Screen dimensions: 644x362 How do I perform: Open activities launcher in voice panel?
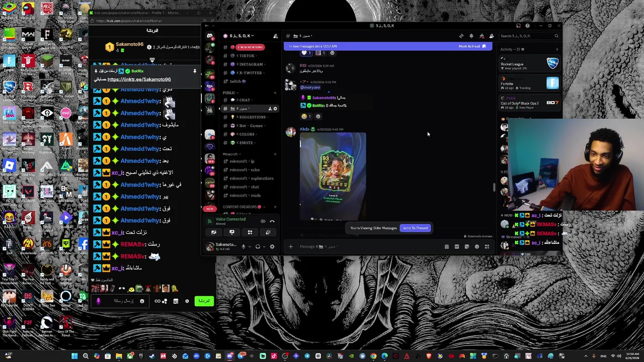pos(250,232)
